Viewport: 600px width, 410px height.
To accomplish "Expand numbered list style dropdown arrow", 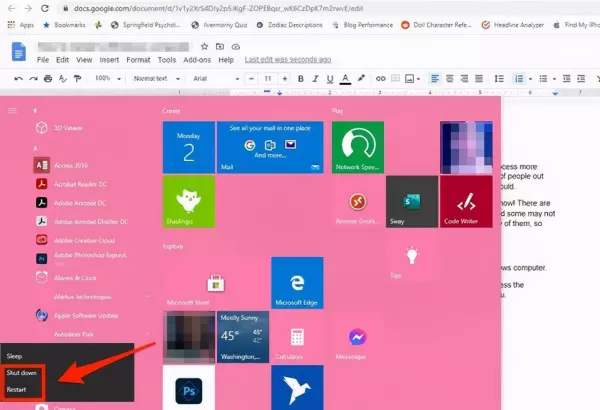I will coord(530,79).
